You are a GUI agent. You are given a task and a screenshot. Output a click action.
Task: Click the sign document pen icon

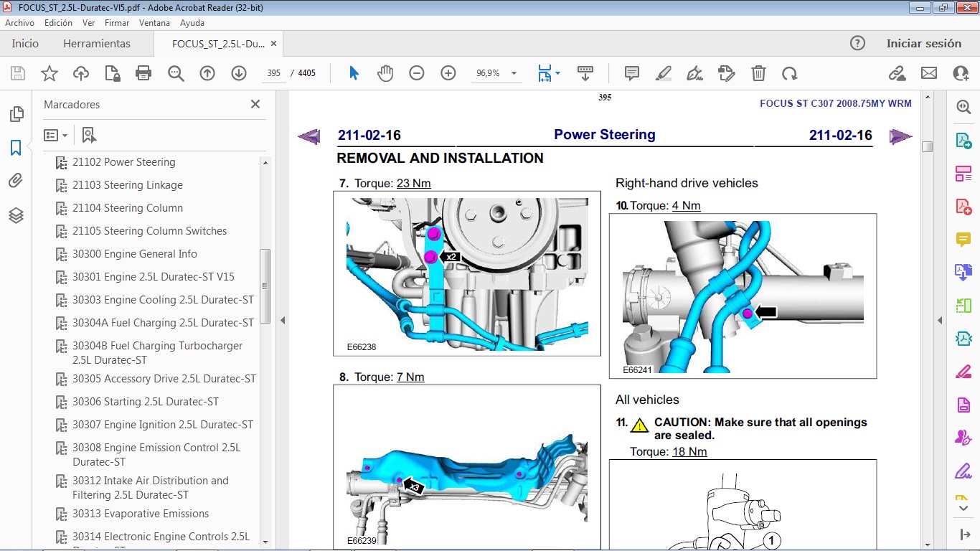[694, 73]
